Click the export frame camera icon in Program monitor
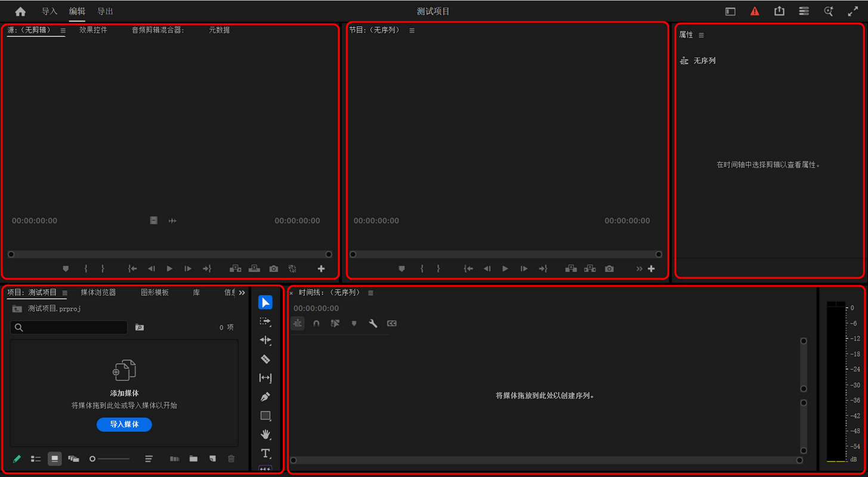The width and height of the screenshot is (868, 477). (x=609, y=269)
